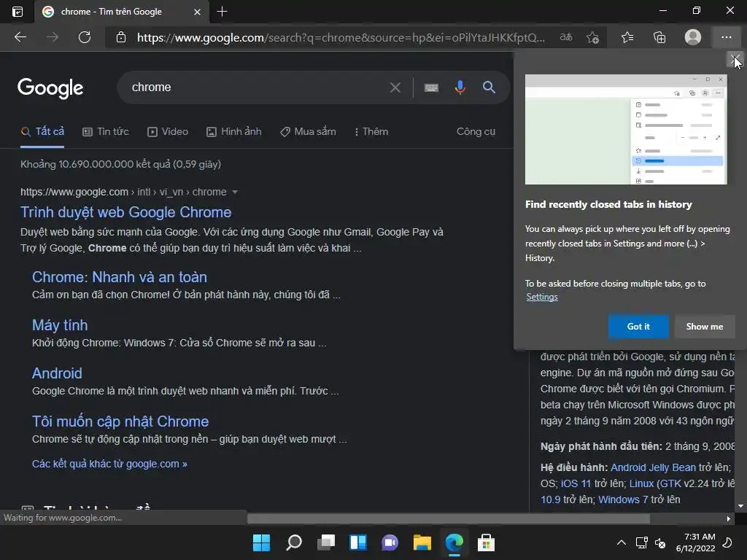747x560 pixels.
Task: Open the Windows 7 link
Action: click(x=623, y=499)
